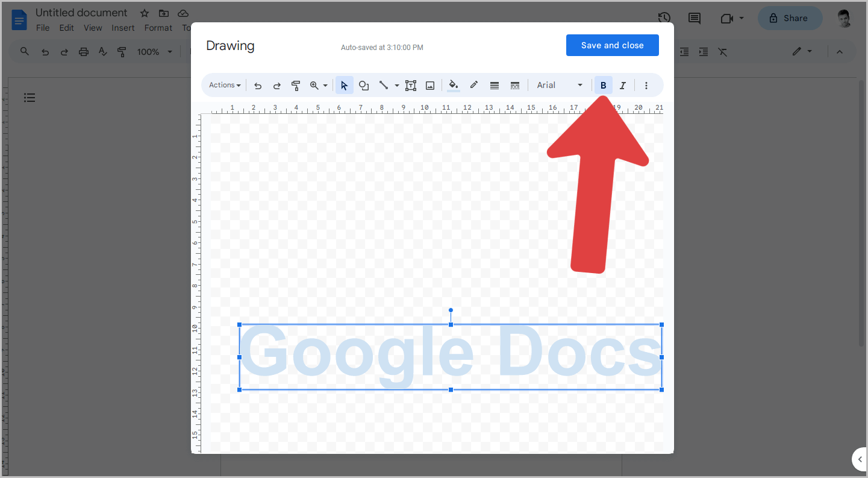Open the Fill color picker
This screenshot has height=478, width=868.
tap(454, 86)
